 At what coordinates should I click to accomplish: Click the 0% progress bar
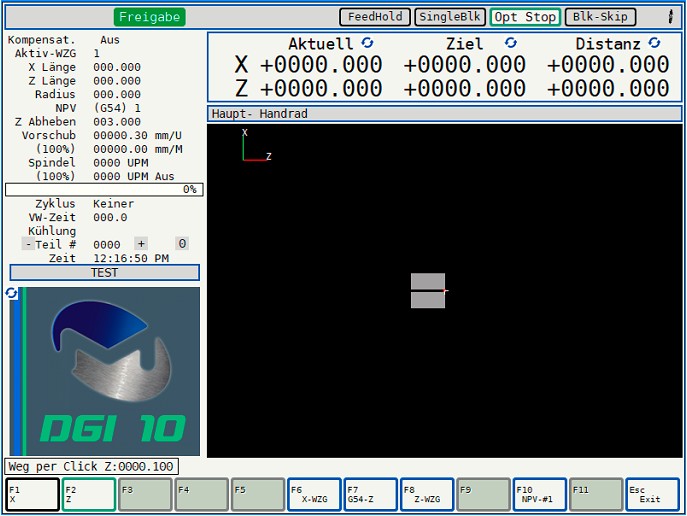click(104, 190)
